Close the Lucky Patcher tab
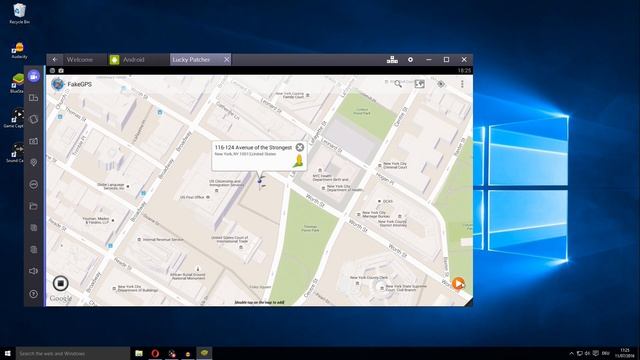Viewport: 640px width, 360px height. tap(227, 60)
